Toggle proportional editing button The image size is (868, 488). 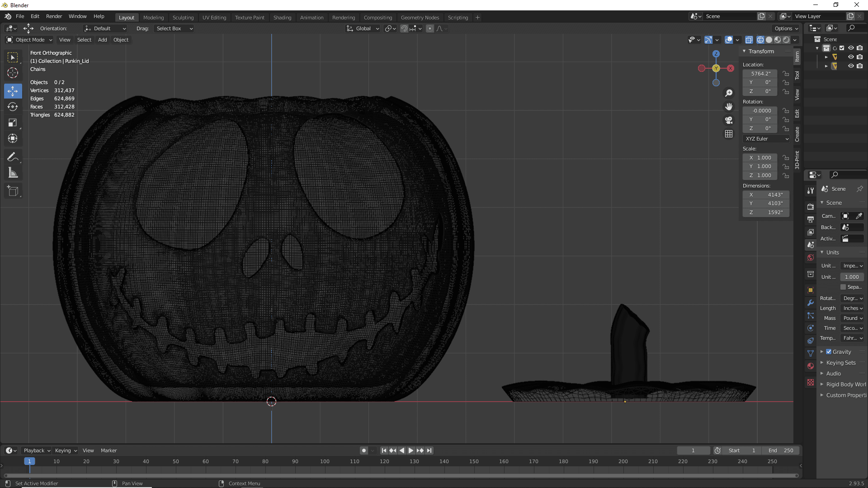(x=430, y=28)
